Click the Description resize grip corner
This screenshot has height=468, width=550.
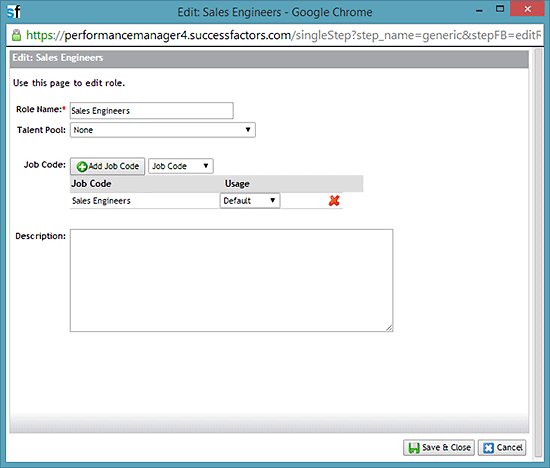(389, 328)
